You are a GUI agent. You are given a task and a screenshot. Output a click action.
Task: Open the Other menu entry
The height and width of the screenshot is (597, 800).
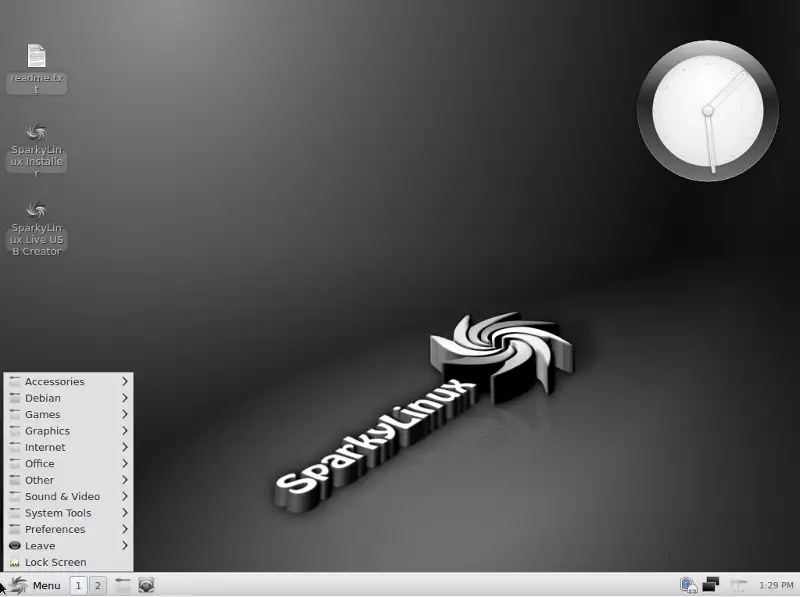(x=68, y=480)
